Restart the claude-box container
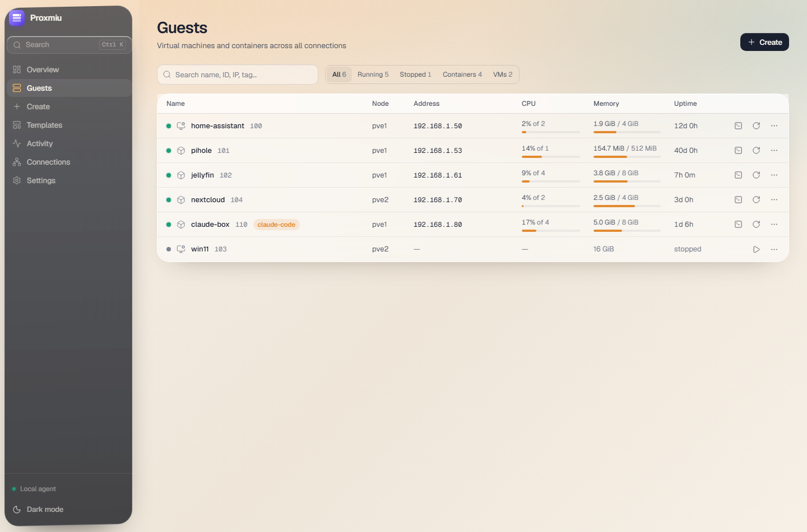807x532 pixels. 756,225
